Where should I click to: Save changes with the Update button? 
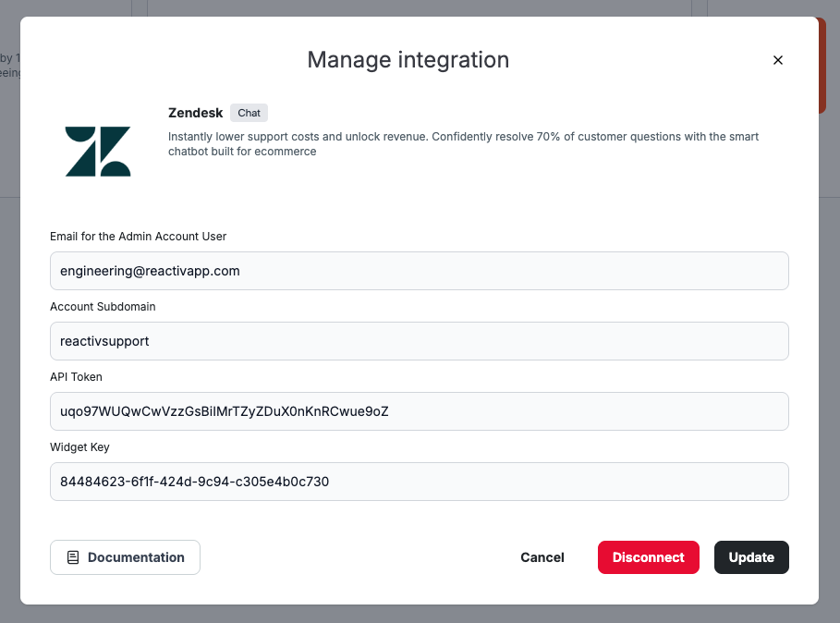(x=750, y=557)
